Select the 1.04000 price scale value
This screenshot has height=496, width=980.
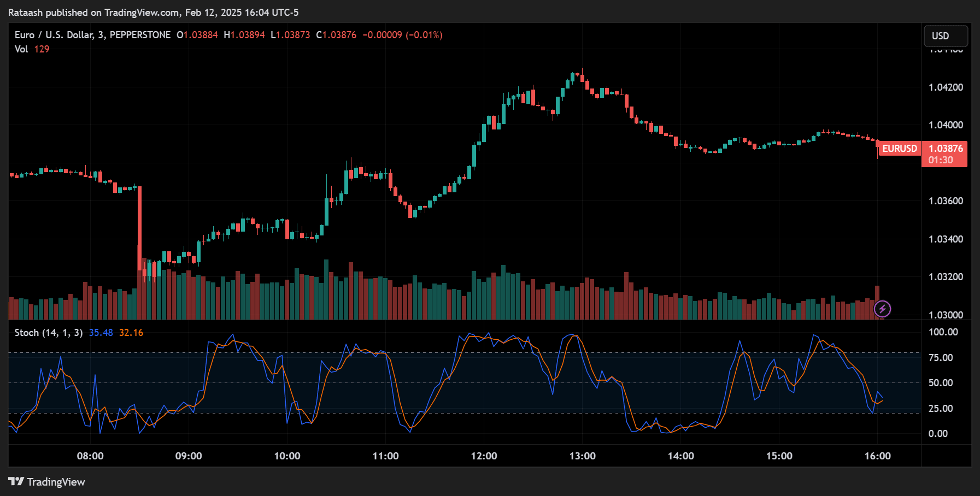tap(945, 126)
